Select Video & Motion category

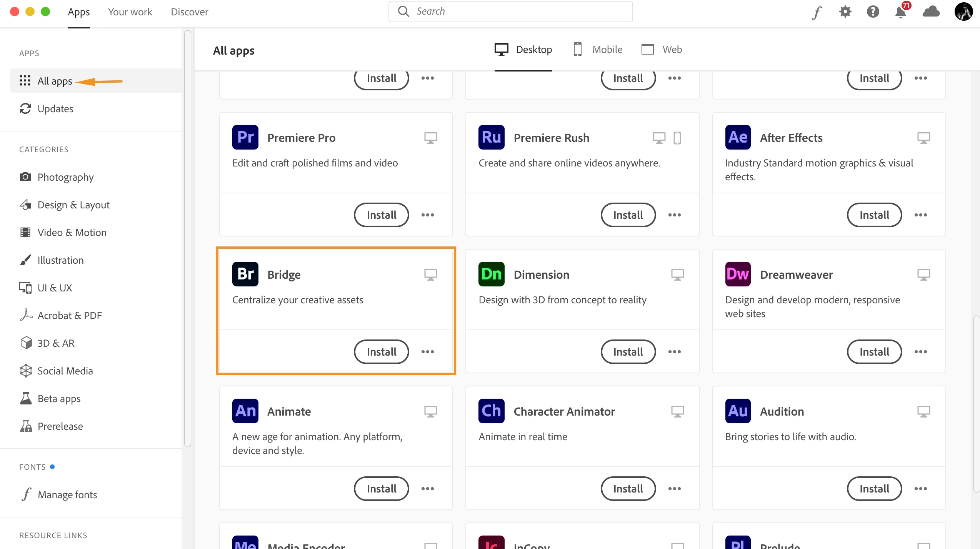coord(72,233)
